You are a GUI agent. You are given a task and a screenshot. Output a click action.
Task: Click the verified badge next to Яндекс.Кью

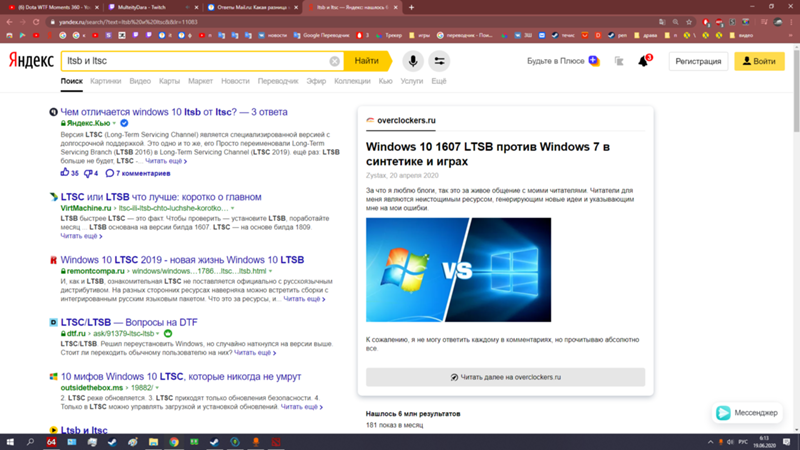pos(124,123)
